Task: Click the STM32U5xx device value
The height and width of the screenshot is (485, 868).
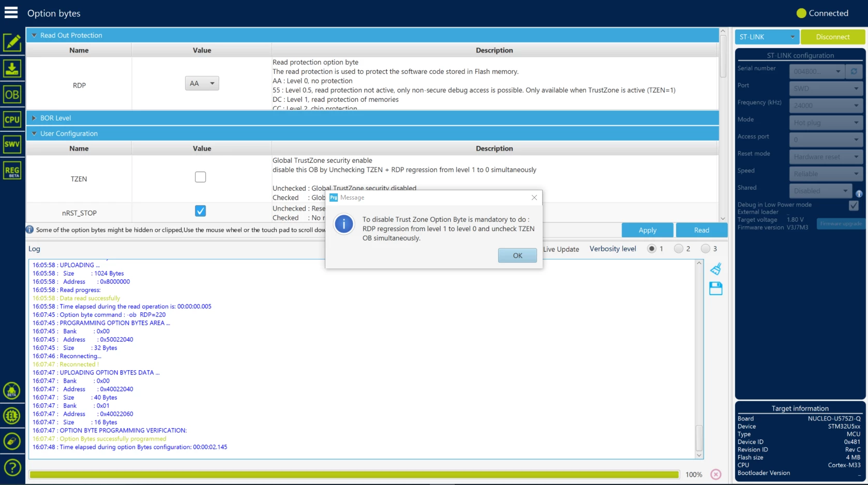Action: [x=844, y=427]
